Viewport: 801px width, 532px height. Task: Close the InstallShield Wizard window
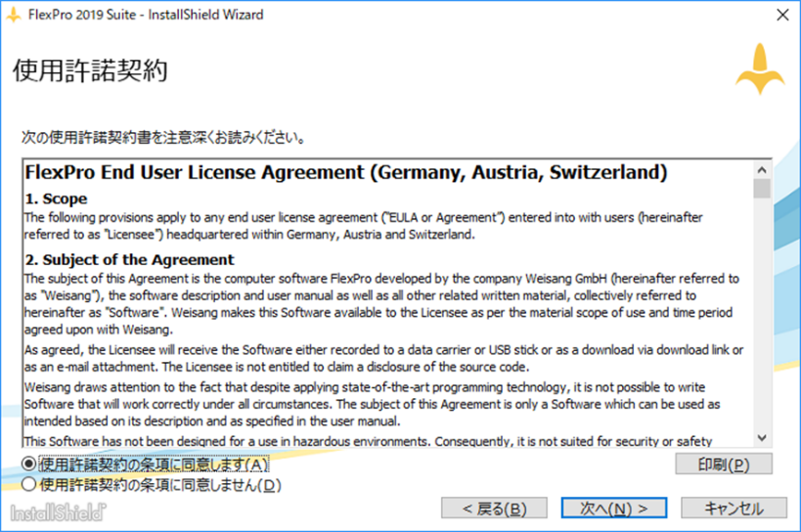(x=782, y=15)
